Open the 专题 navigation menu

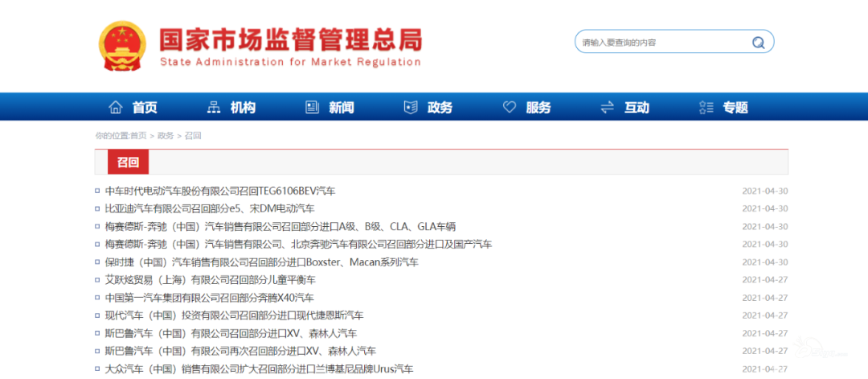tap(735, 108)
